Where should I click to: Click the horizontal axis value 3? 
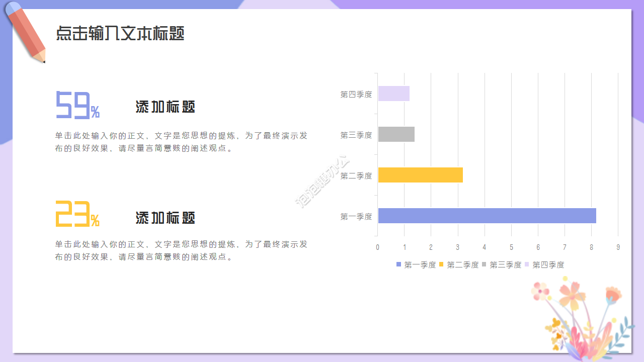458,247
